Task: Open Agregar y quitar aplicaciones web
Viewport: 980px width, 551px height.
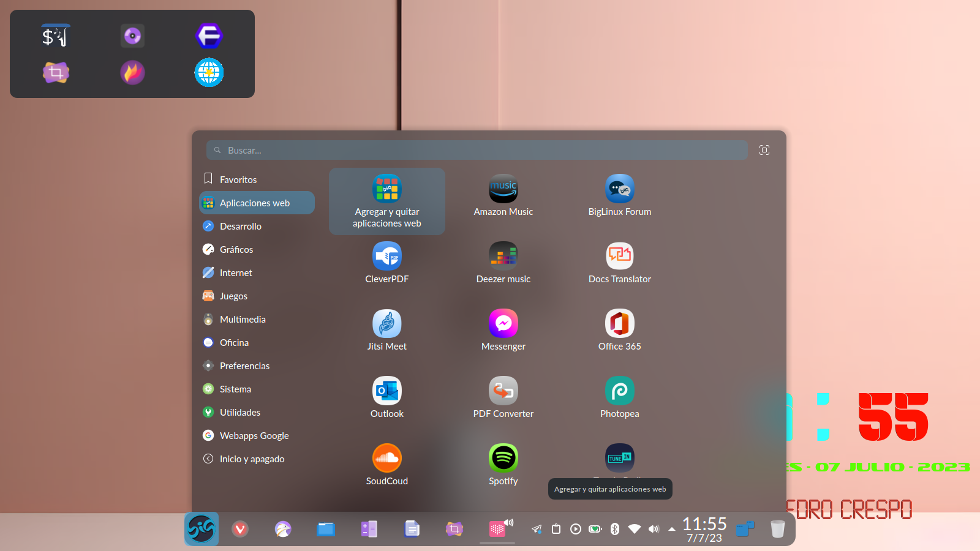Action: coord(387,201)
